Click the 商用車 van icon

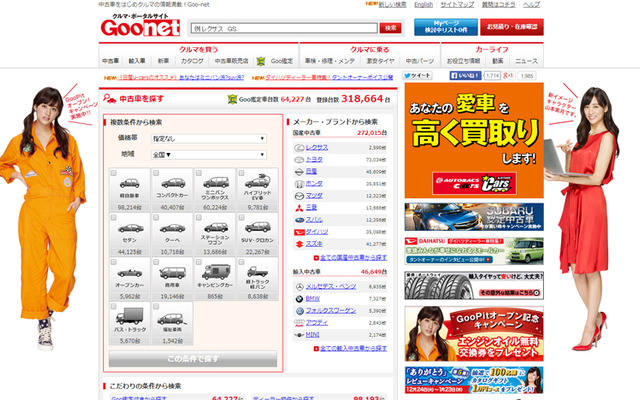click(x=172, y=273)
